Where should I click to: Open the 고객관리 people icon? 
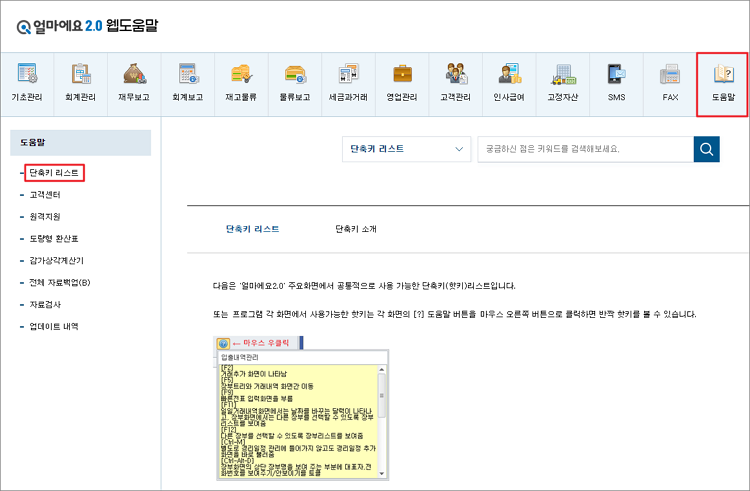tap(456, 74)
